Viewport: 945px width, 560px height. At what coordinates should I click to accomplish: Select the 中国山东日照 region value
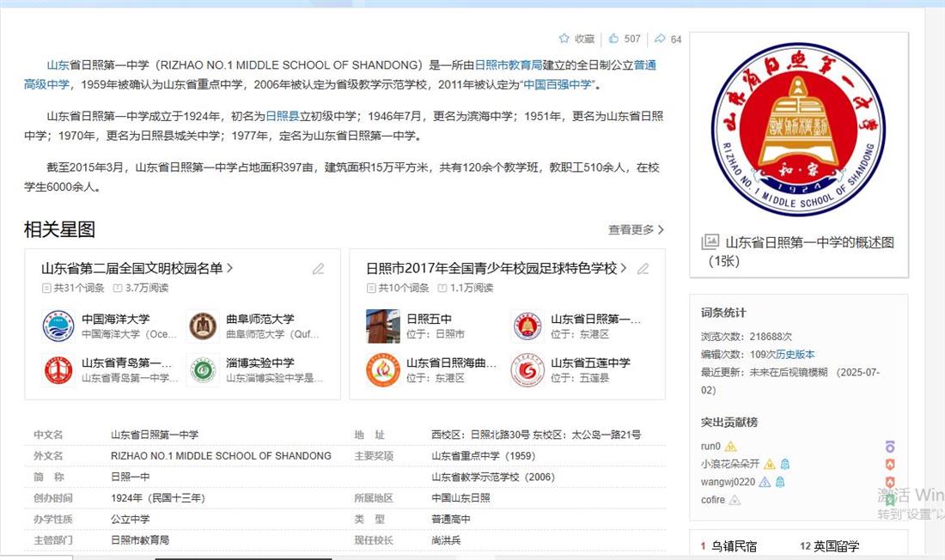pos(460,498)
